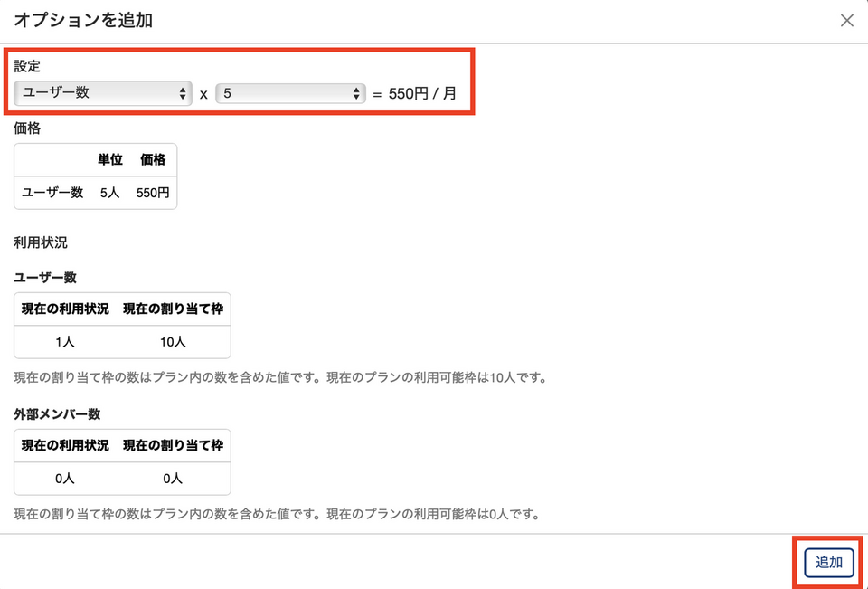Click the 外部メンバー数 heading

click(x=57, y=413)
